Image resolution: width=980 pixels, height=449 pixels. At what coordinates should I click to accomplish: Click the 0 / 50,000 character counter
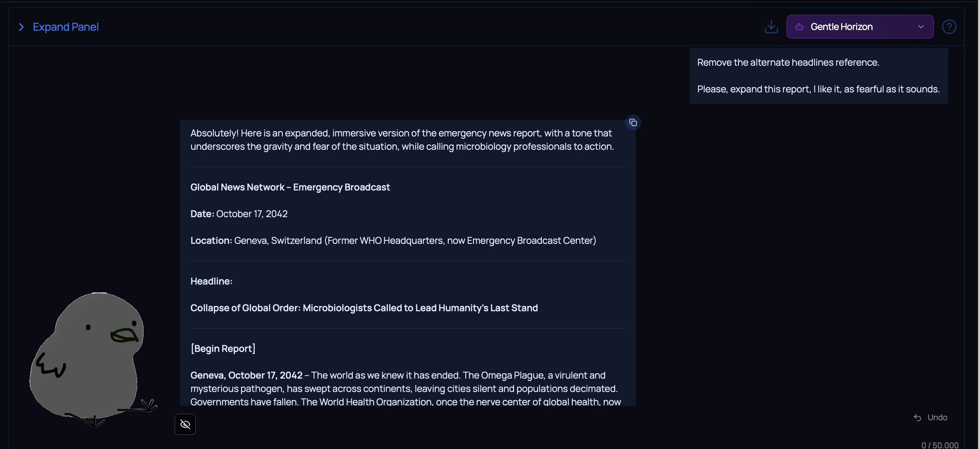pyautogui.click(x=939, y=445)
